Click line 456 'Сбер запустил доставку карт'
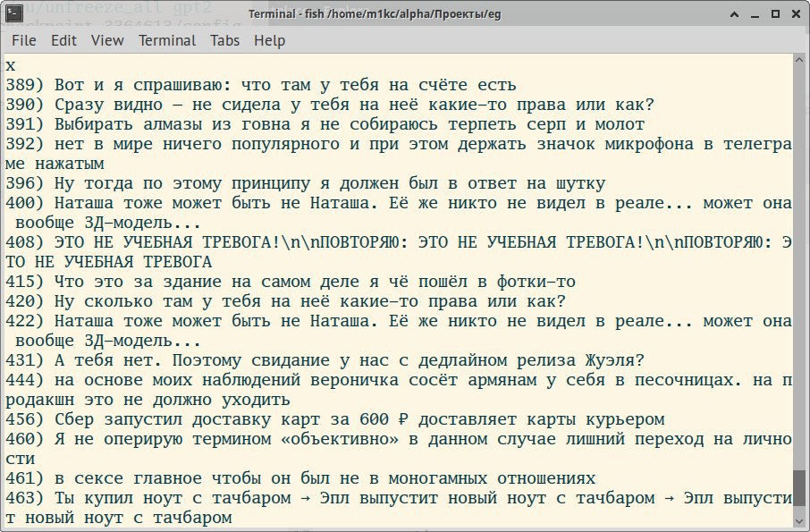 pyautogui.click(x=334, y=418)
